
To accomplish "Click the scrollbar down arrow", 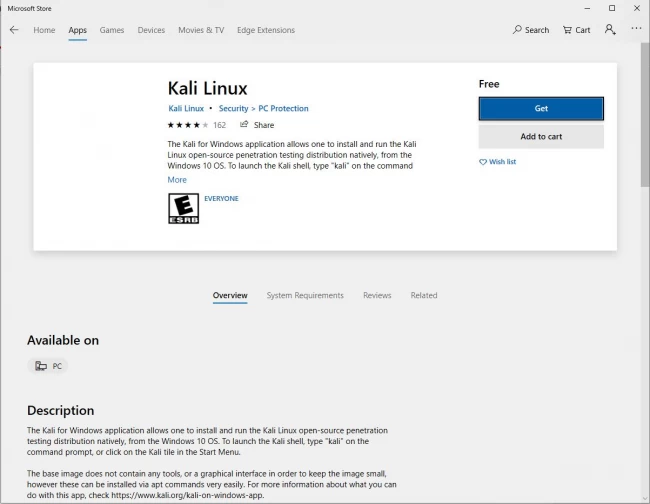I will tap(645, 499).
